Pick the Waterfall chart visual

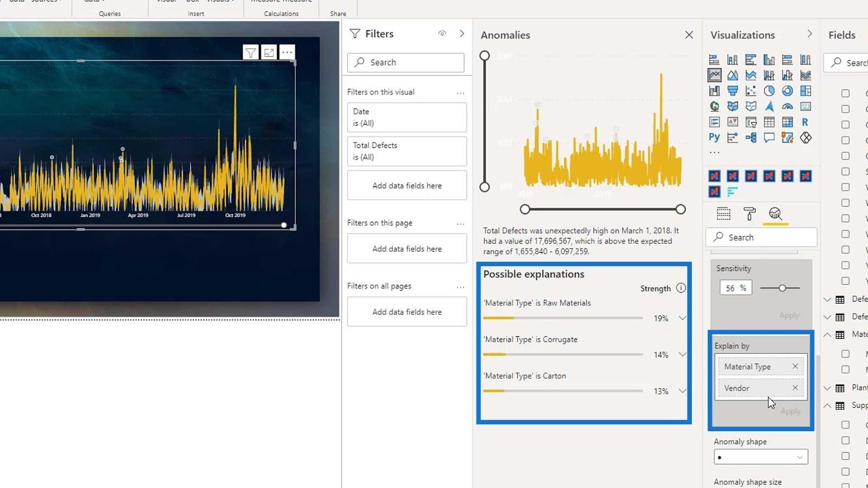click(x=714, y=91)
